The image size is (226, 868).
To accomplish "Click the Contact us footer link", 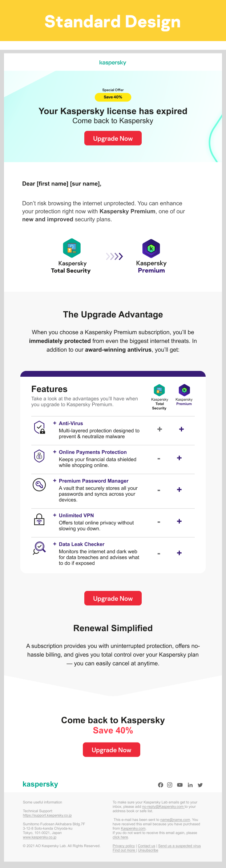I will coord(146,846).
